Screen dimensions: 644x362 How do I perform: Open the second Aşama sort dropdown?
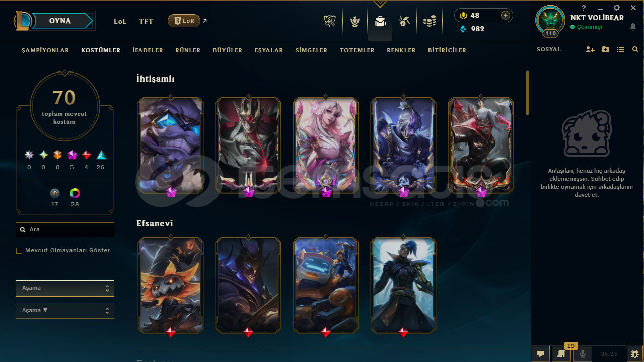65,311
